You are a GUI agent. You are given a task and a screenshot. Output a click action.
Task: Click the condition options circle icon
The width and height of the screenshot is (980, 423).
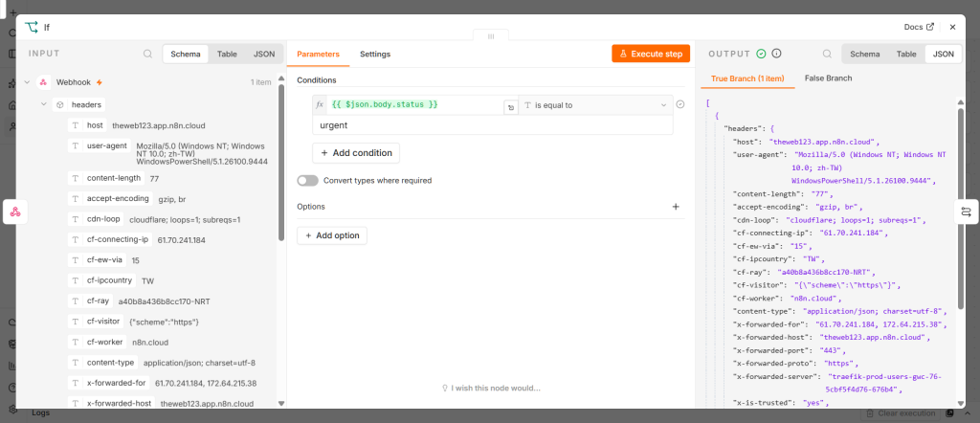pyautogui.click(x=680, y=104)
